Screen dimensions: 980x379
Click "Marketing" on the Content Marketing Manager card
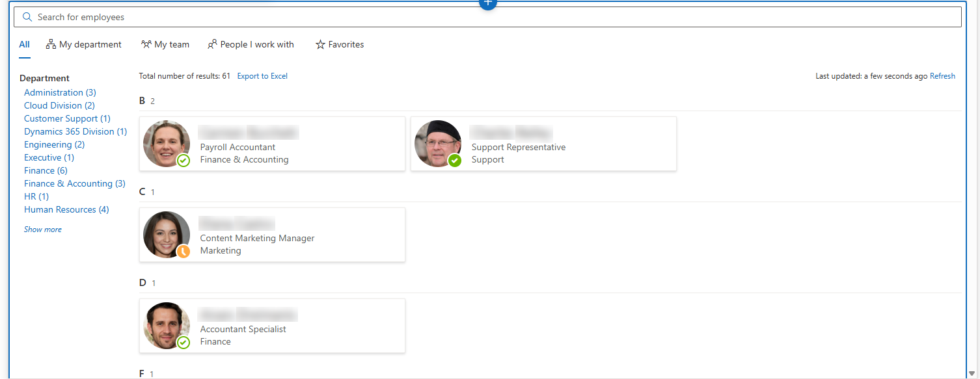tap(221, 250)
